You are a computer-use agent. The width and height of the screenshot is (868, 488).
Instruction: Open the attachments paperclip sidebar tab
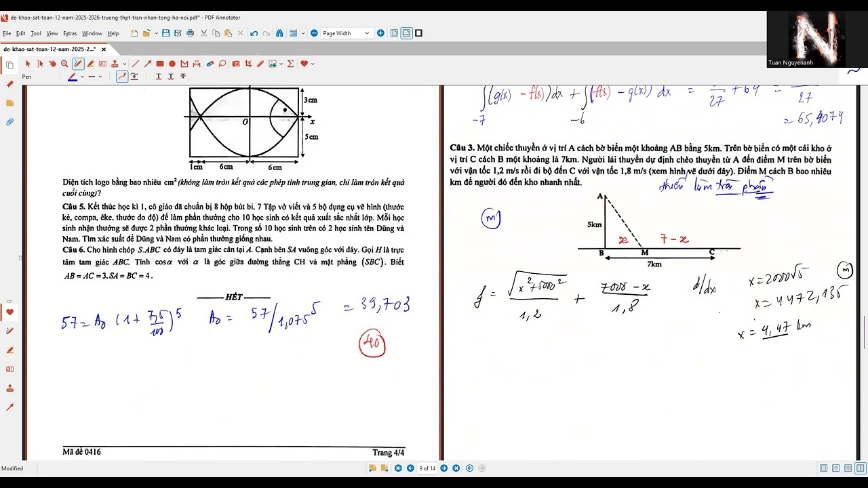pyautogui.click(x=9, y=122)
